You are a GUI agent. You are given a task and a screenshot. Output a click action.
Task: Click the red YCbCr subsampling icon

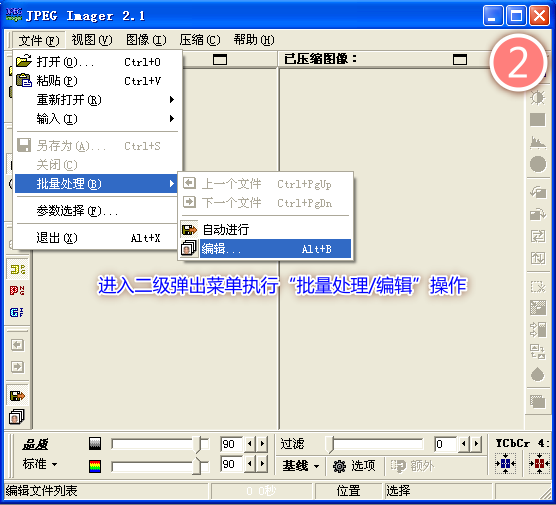pos(539,464)
